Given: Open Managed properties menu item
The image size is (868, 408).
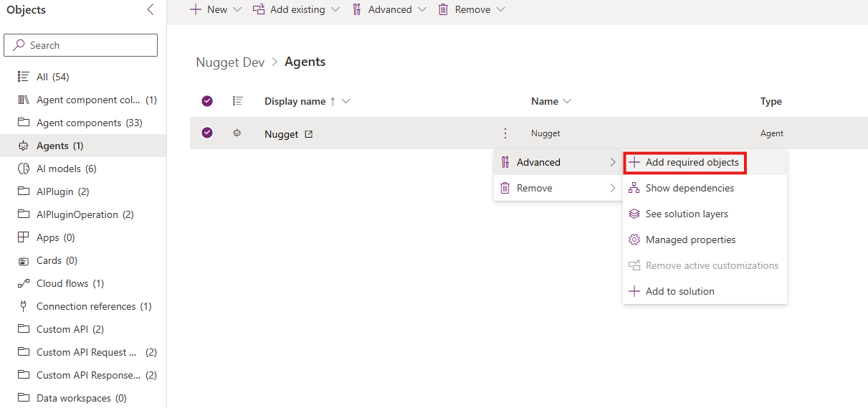Looking at the screenshot, I should 705,239.
